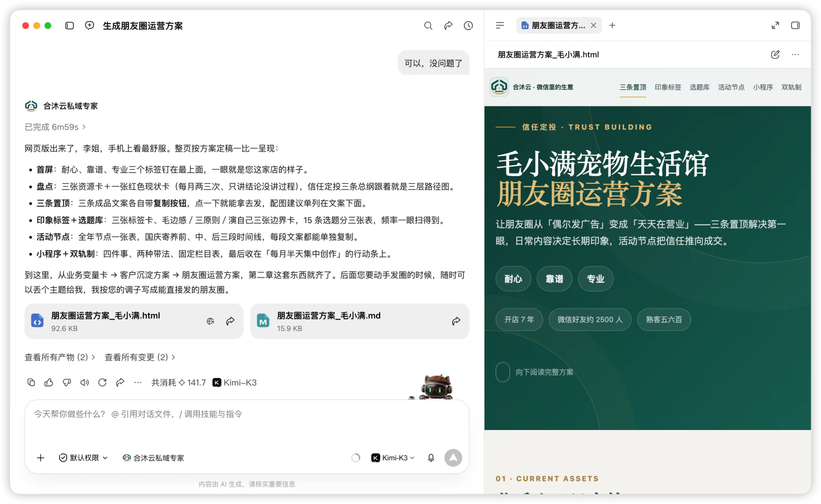The width and height of the screenshot is (821, 504).
Task: Select 合沐云私域专家 agent chip in input
Action: point(153,458)
